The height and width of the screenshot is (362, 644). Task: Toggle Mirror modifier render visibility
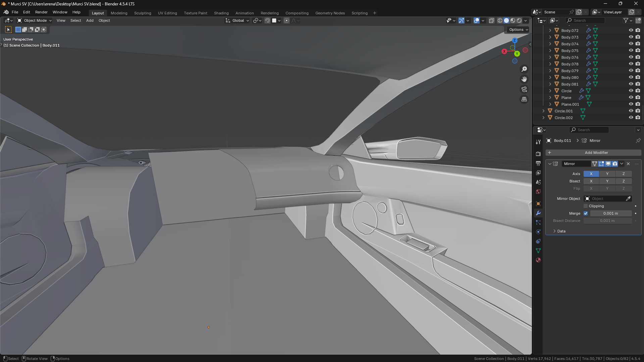pos(615,164)
